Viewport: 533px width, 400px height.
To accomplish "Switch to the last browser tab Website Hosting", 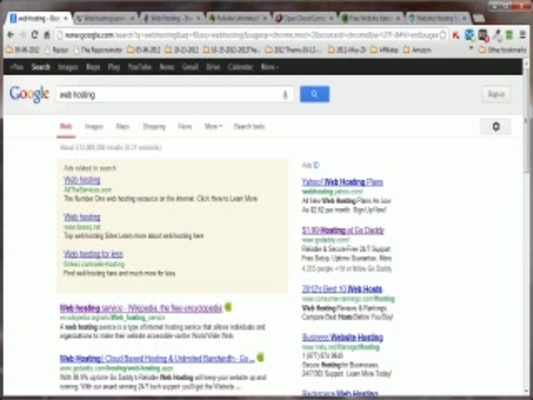I will (x=439, y=18).
